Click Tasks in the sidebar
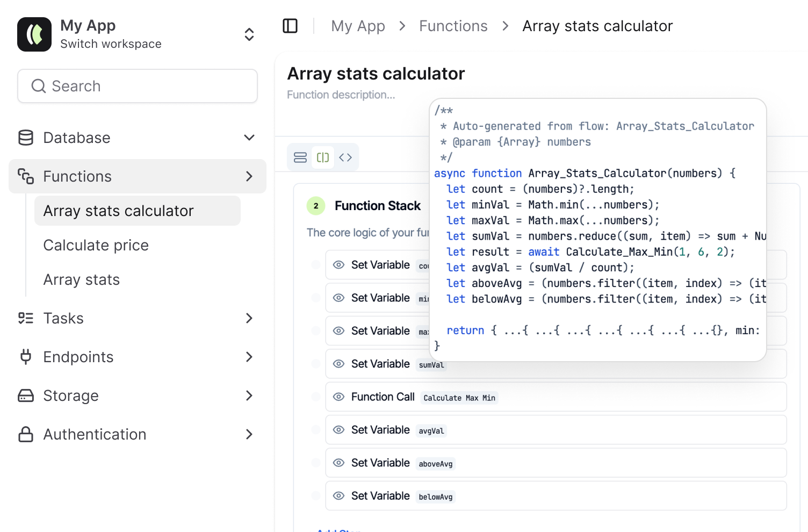This screenshot has height=532, width=808. tap(63, 318)
